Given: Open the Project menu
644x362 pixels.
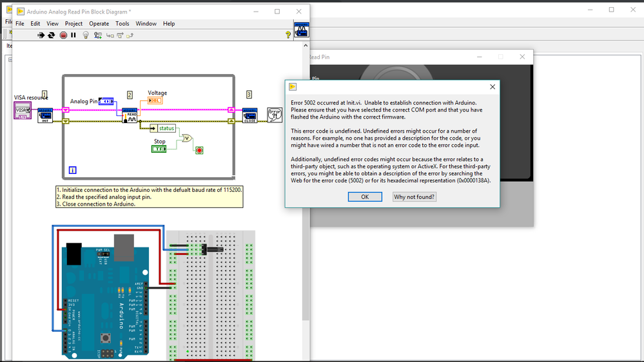Looking at the screenshot, I should click(x=73, y=24).
